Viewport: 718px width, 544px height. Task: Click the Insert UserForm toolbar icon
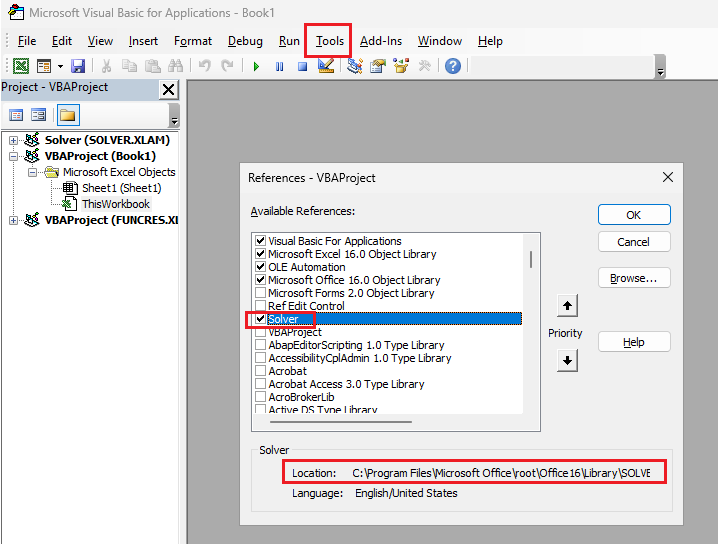pyautogui.click(x=44, y=66)
